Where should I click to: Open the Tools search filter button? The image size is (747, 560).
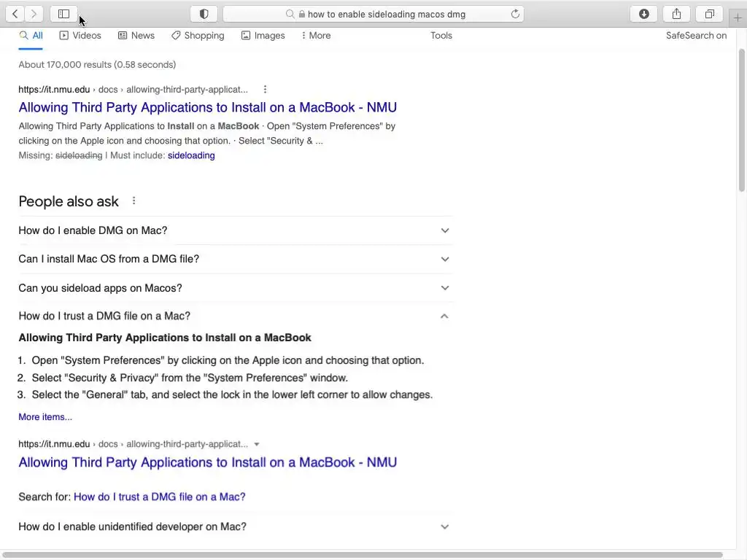441,35
